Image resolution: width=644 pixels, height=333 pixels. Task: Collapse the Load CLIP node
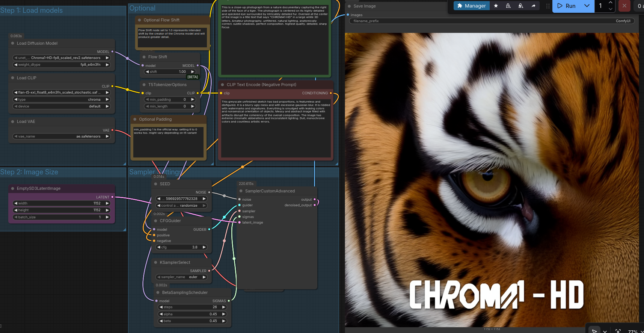coord(13,78)
